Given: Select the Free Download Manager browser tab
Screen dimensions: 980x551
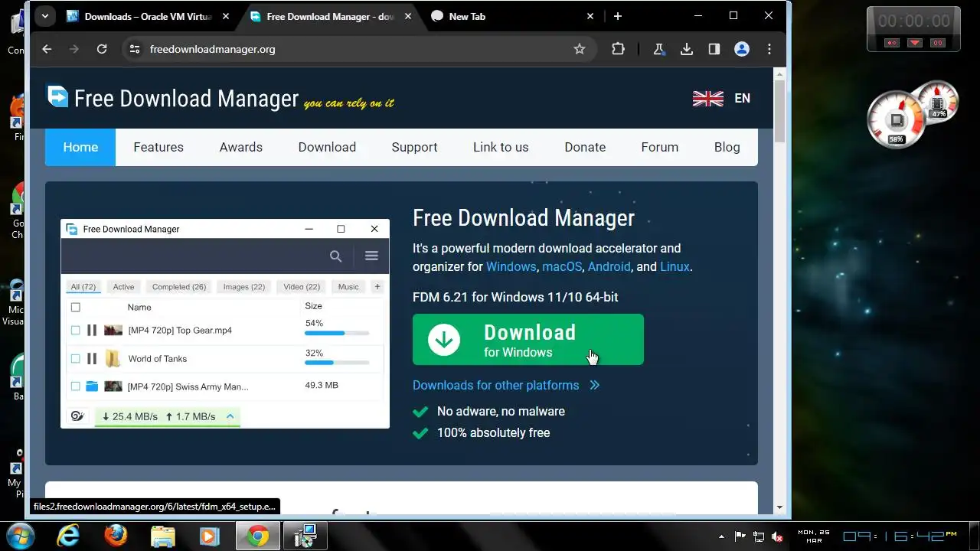Looking at the screenshot, I should pos(332,16).
